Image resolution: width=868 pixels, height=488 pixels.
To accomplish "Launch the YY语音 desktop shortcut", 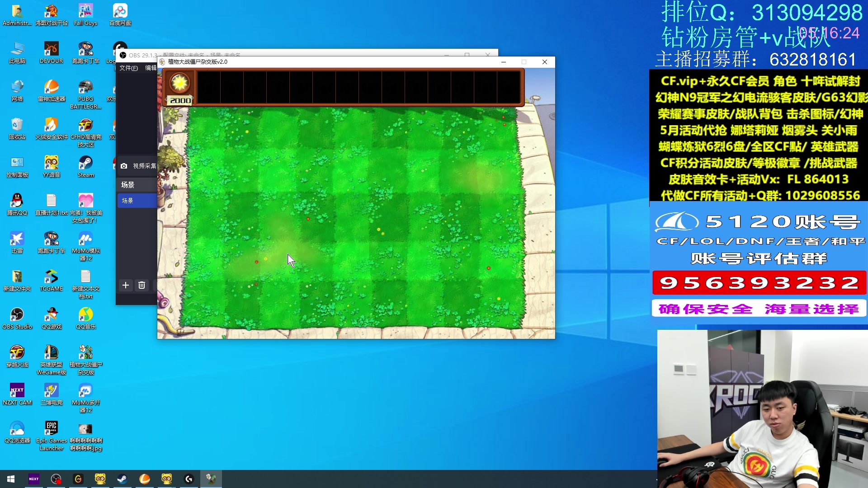I will click(52, 167).
